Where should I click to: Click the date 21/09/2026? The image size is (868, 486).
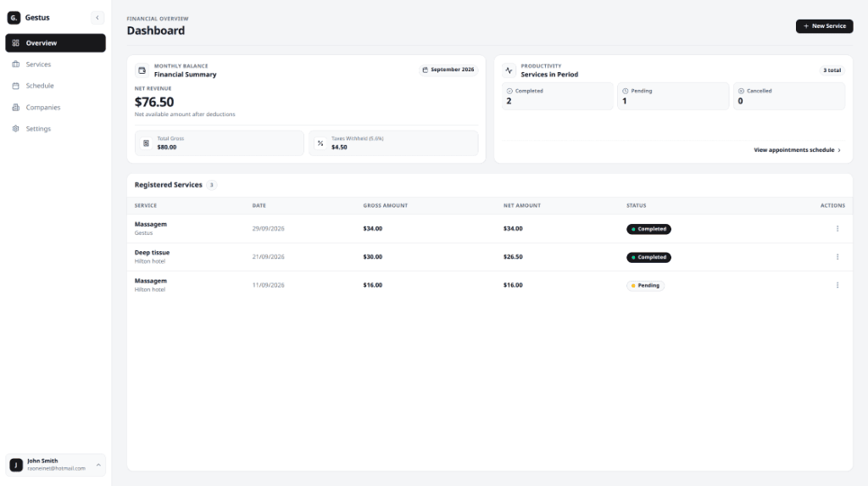point(269,257)
